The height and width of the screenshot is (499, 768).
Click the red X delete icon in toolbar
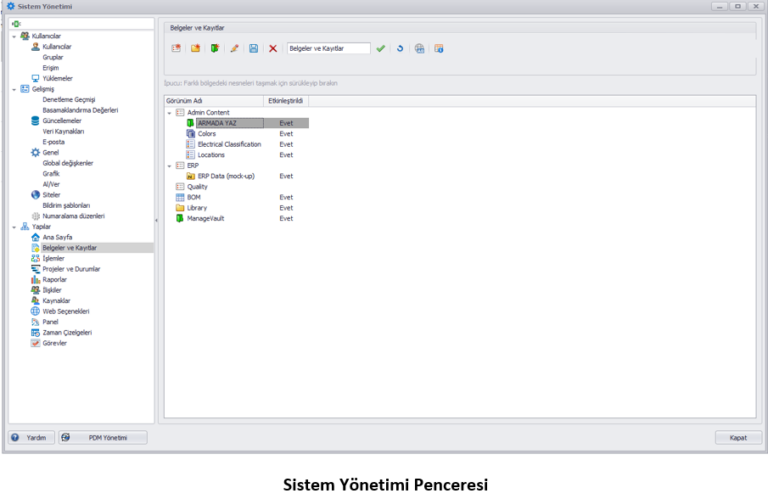coord(273,48)
